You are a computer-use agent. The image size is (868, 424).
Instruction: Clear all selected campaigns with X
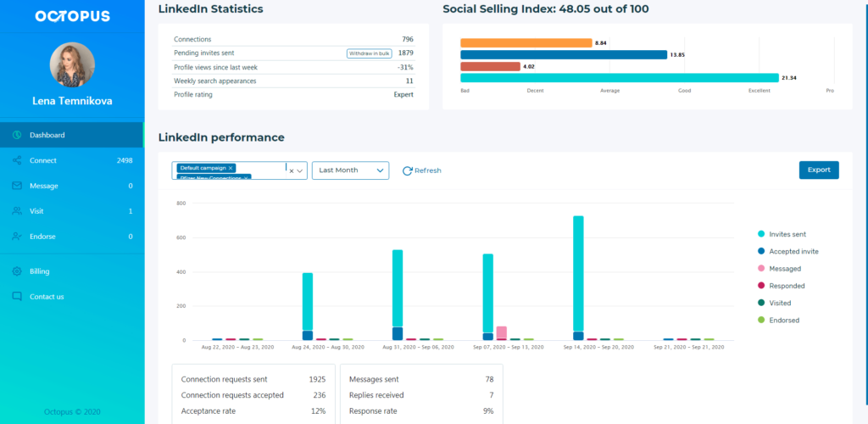click(x=291, y=170)
